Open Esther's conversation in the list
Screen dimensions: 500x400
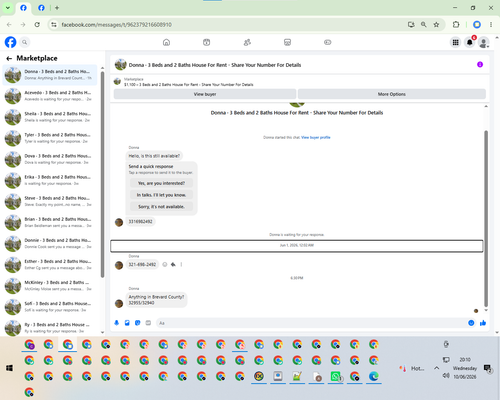50,265
